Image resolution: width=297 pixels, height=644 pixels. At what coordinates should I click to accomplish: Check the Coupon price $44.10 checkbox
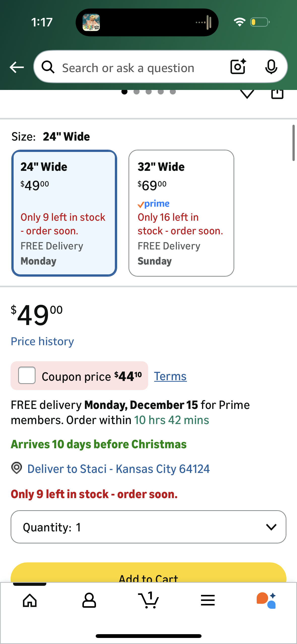(x=27, y=375)
